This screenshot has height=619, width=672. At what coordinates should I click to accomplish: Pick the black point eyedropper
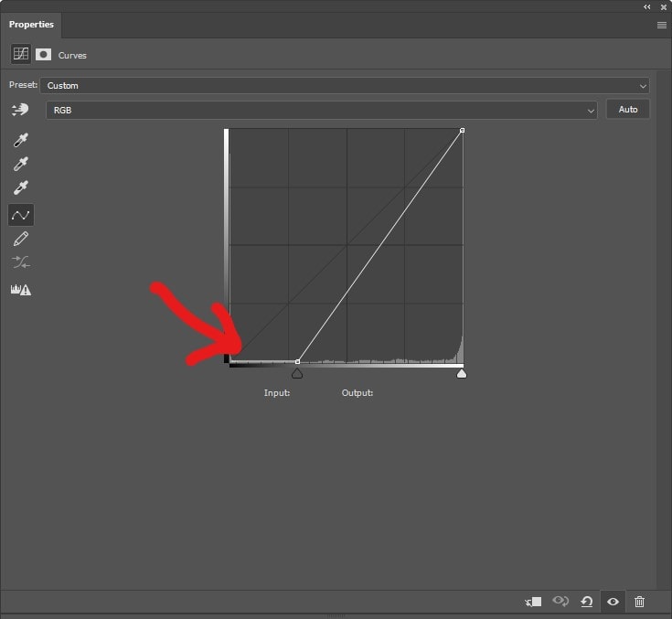coord(20,140)
